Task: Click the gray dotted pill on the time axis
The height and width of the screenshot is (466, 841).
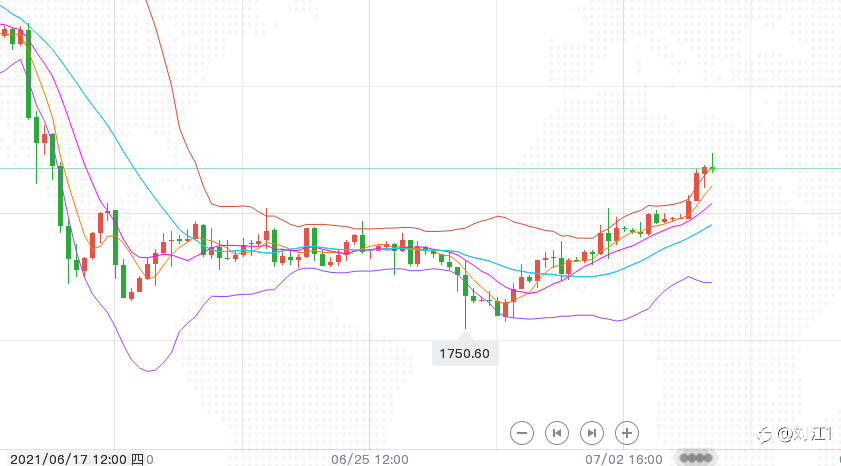Action: pyautogui.click(x=696, y=458)
